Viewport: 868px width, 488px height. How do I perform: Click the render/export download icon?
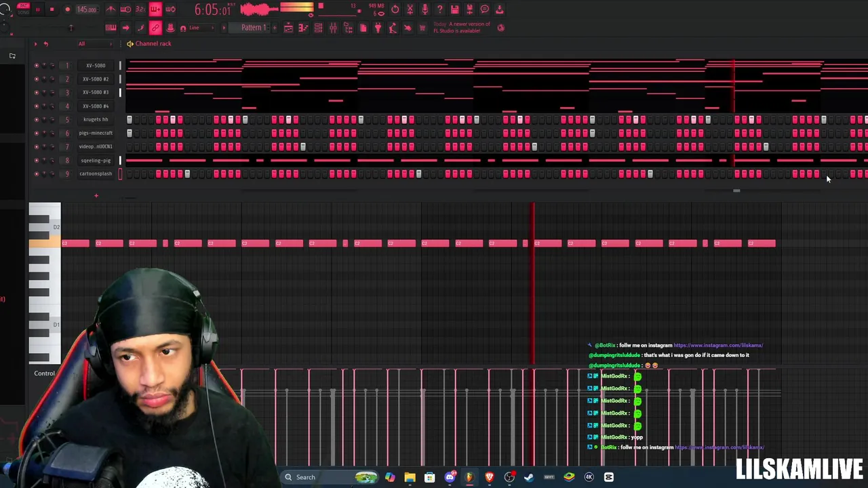point(499,9)
